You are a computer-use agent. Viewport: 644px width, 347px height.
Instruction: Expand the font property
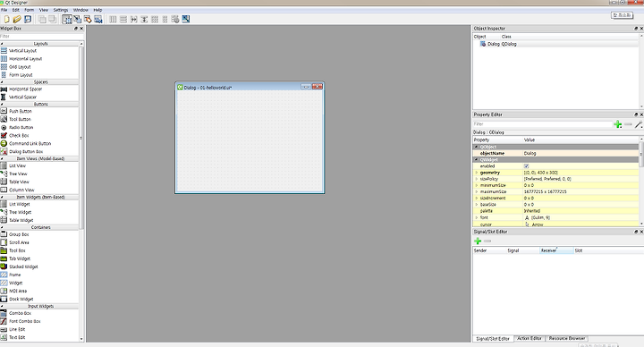tap(477, 217)
